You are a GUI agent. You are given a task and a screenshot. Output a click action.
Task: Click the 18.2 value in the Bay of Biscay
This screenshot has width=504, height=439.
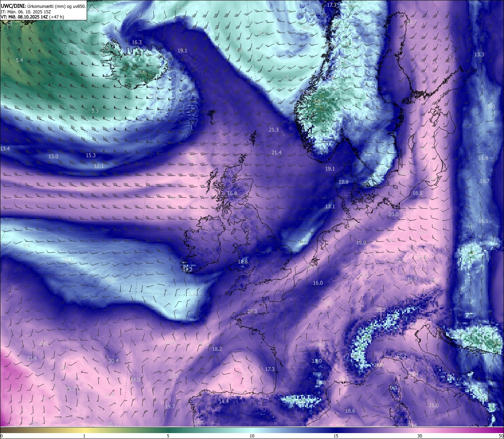(x=217, y=349)
